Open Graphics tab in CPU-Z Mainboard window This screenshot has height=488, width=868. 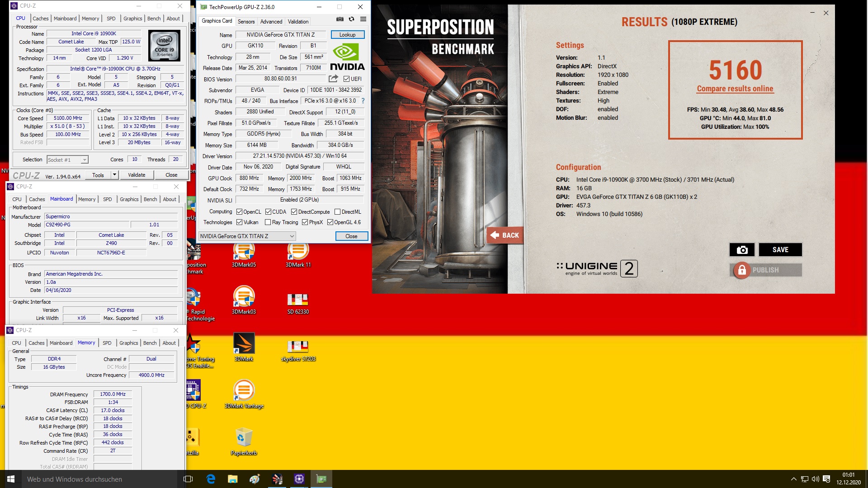coord(129,199)
